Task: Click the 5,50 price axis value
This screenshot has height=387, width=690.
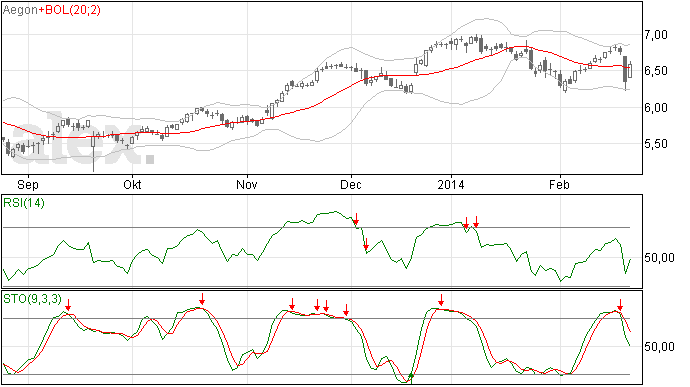Action: (656, 144)
